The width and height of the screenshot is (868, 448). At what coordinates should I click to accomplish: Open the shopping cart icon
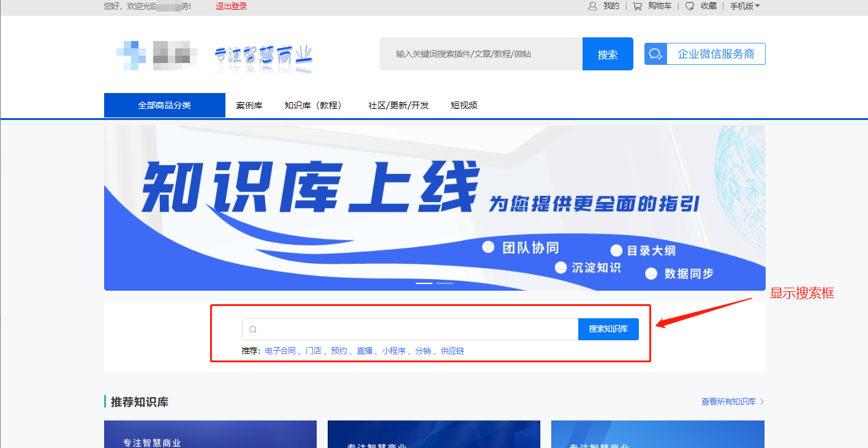[637, 6]
